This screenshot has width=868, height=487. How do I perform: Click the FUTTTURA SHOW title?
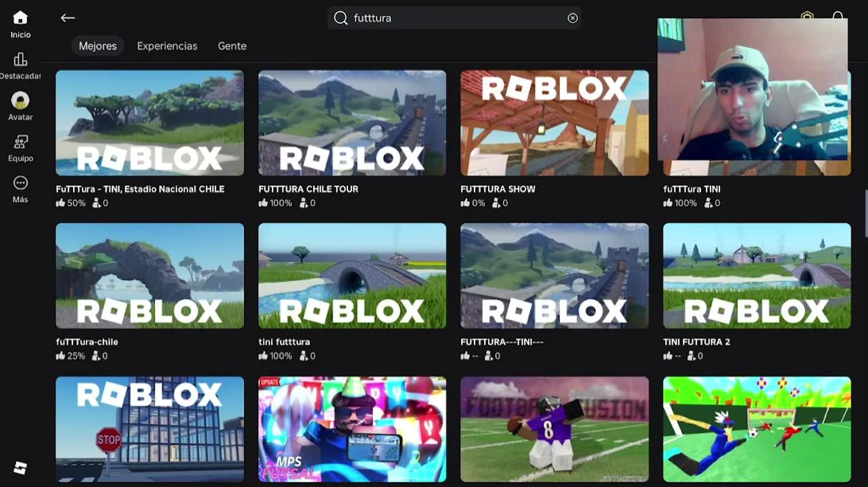[498, 189]
